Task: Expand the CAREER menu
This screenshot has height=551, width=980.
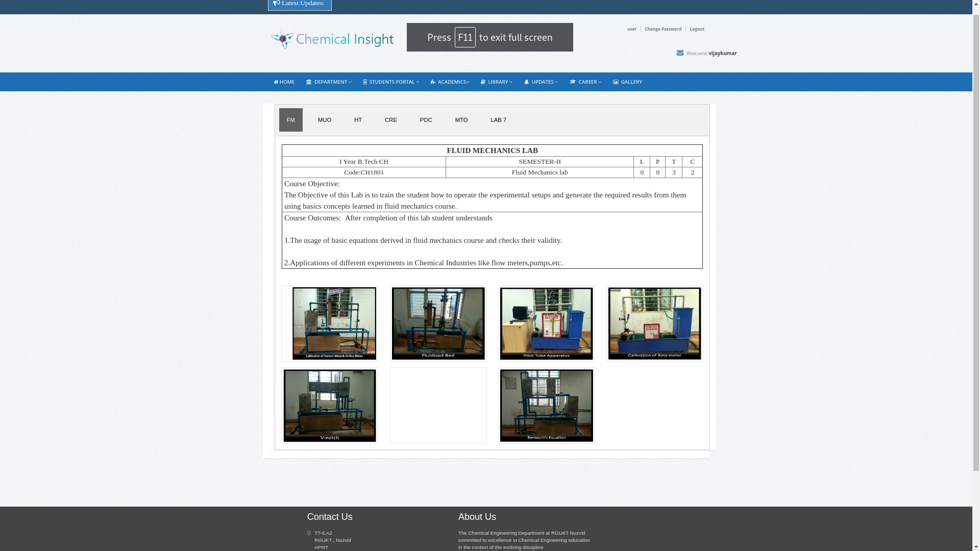Action: click(585, 82)
